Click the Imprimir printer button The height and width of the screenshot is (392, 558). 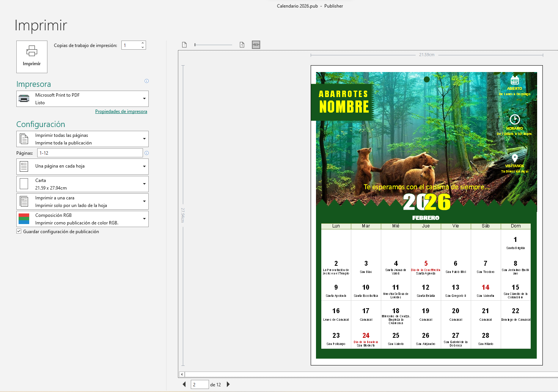coord(32,56)
